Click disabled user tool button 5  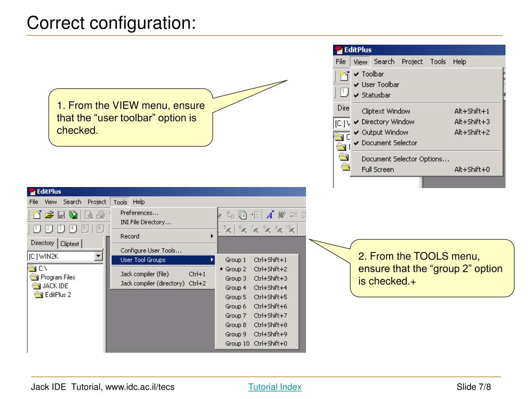(85, 229)
